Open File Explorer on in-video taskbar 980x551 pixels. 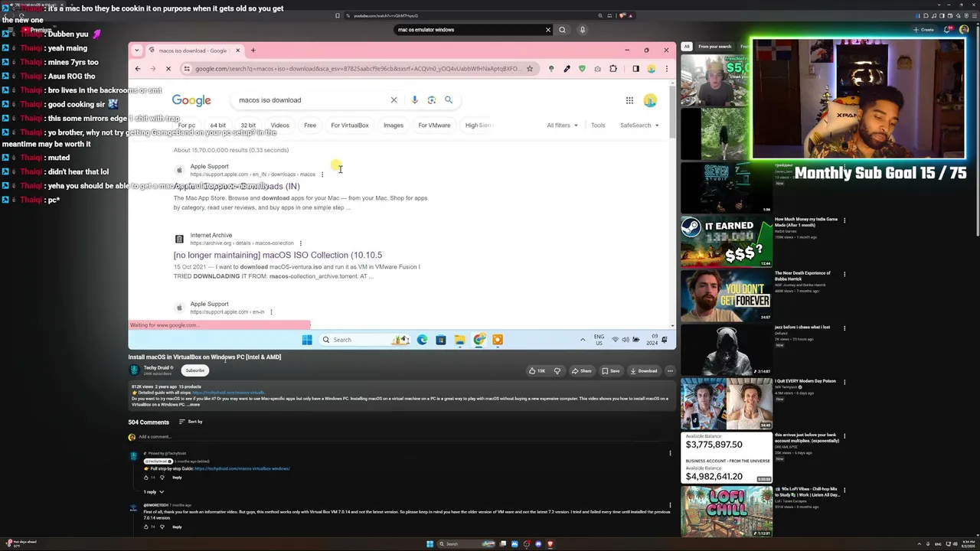click(459, 340)
